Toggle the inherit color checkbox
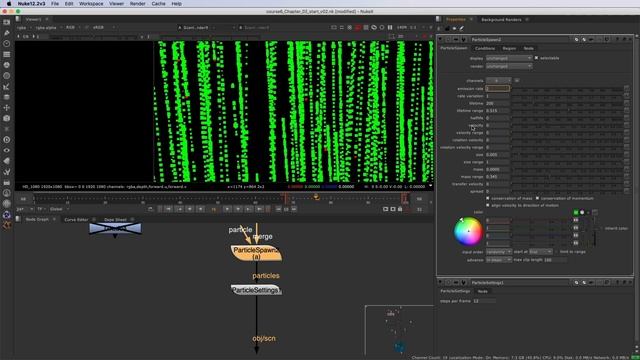Image resolution: width=640 pixels, height=360 pixels. click(x=601, y=228)
